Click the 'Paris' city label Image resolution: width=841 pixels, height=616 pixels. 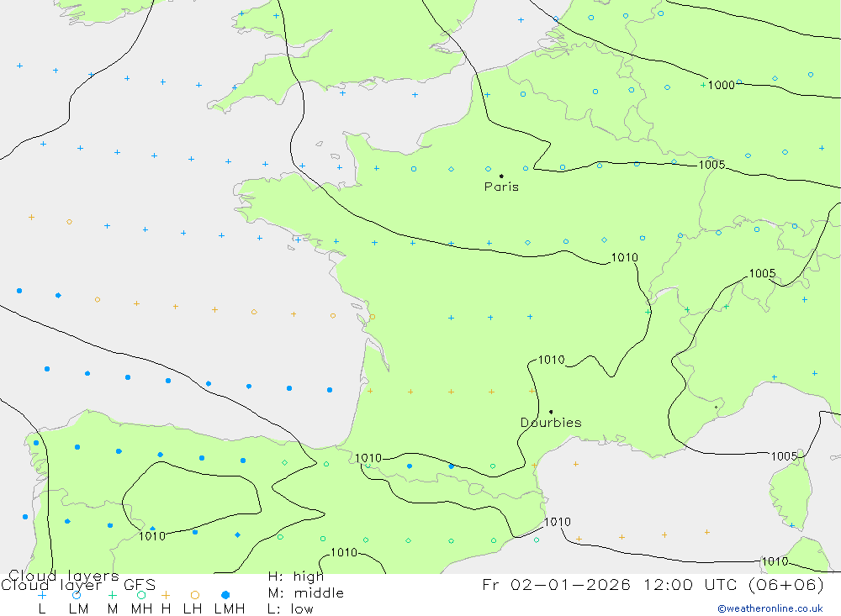click(x=501, y=187)
